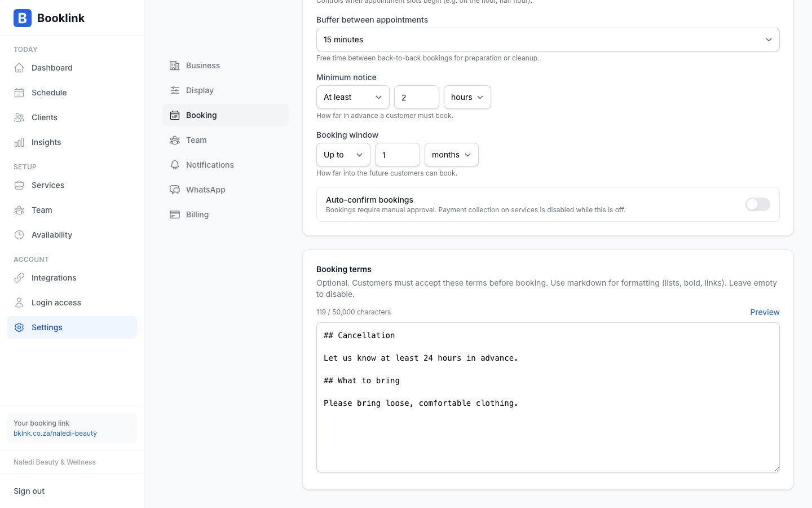Screen dimensions: 812x508
Task: Click Sign out
Action: (29, 491)
